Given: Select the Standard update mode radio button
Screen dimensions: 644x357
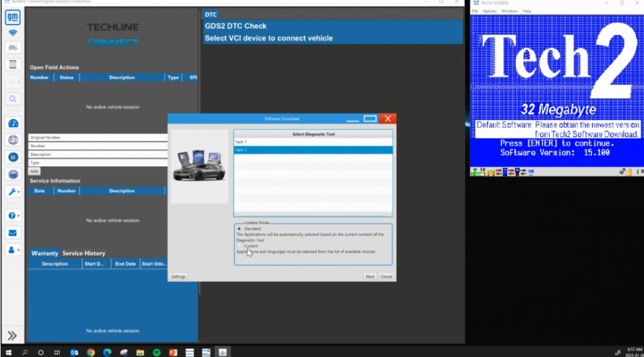Looking at the screenshot, I should [239, 229].
